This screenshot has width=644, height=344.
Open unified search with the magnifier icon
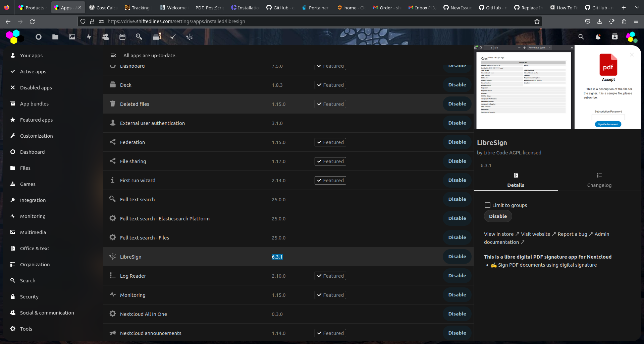[581, 37]
